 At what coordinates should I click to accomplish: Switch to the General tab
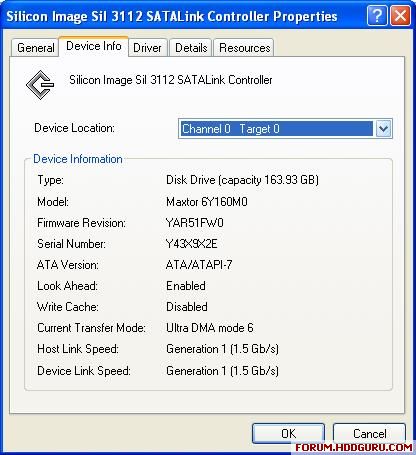pos(35,48)
